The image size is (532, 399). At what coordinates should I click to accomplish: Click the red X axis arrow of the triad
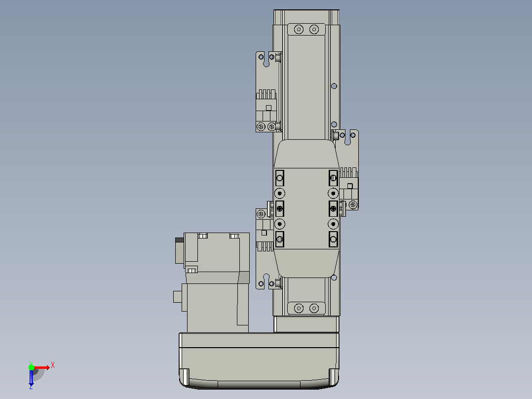[x=42, y=367]
